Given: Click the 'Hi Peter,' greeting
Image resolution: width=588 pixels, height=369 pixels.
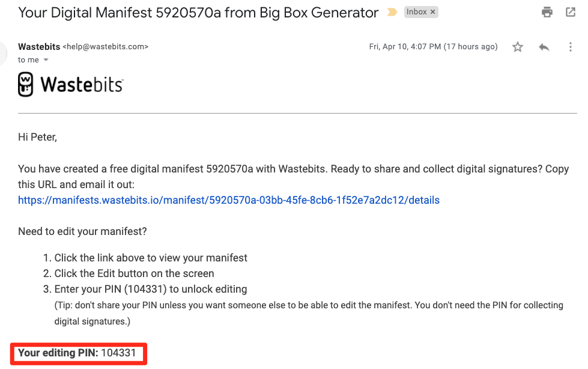Looking at the screenshot, I should pyautogui.click(x=37, y=138).
